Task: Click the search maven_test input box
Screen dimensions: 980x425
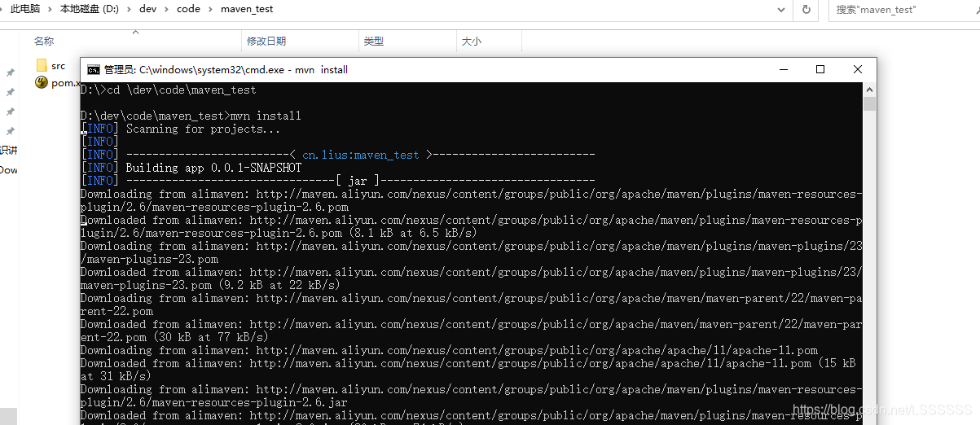Action: click(904, 9)
